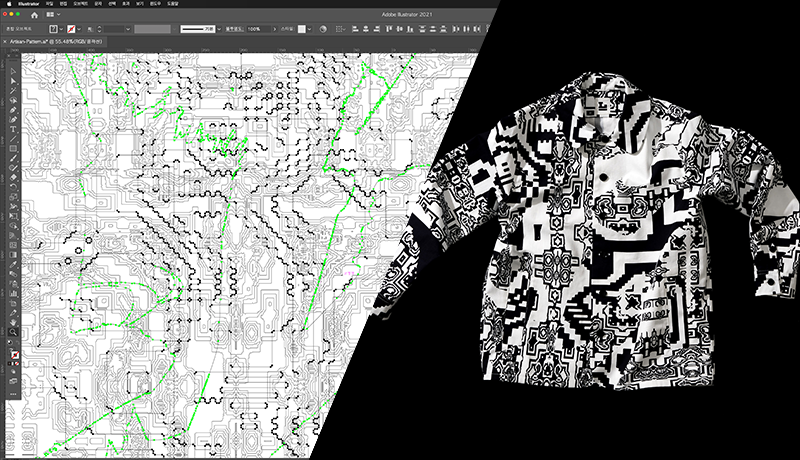Click Vertical Align Top icon
Screen dimensions: 800x460
(x=389, y=29)
